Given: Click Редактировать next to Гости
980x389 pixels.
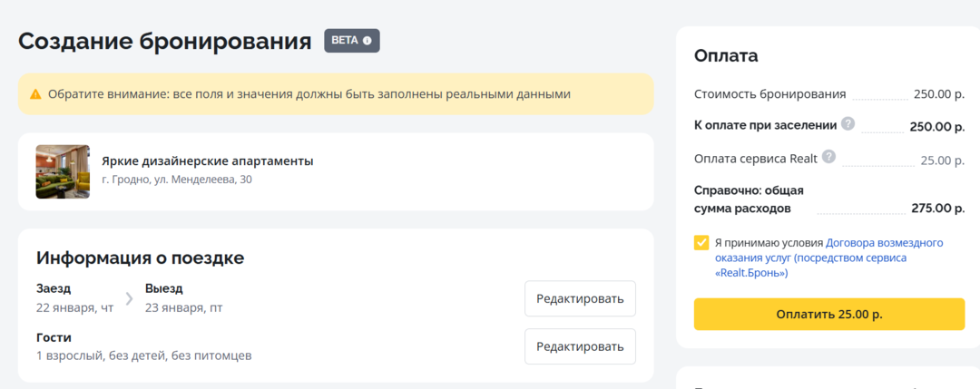Looking at the screenshot, I should coord(580,346).
